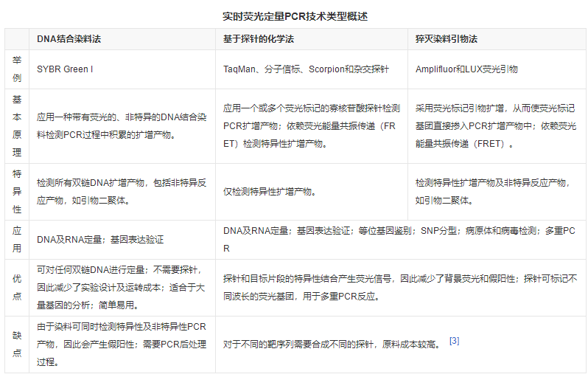588x377 pixels.
Task: Click the 缺点 row header
Action: point(17,344)
